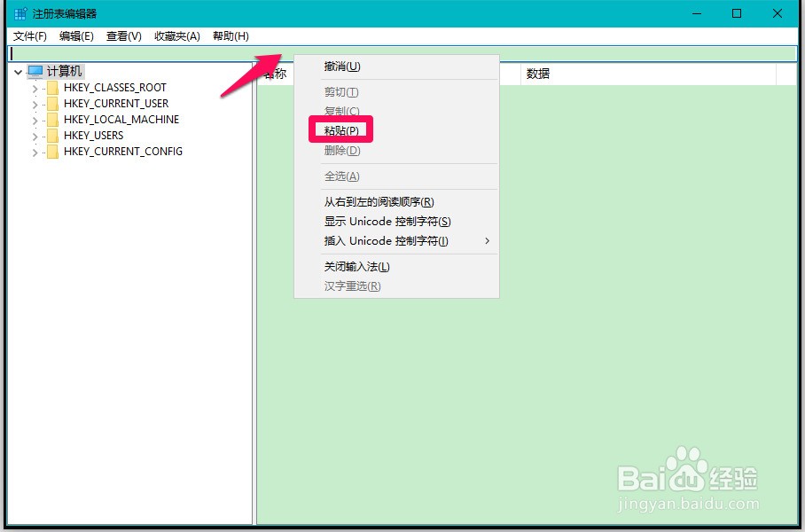This screenshot has width=805, height=532.
Task: Click the HKEY_CLASSES_ROOT folder icon
Action: tap(53, 88)
